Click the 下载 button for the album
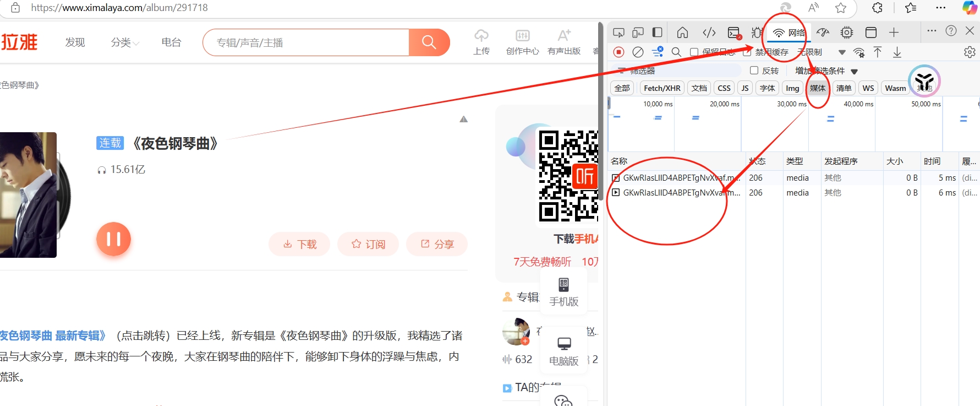The height and width of the screenshot is (406, 980). point(299,244)
